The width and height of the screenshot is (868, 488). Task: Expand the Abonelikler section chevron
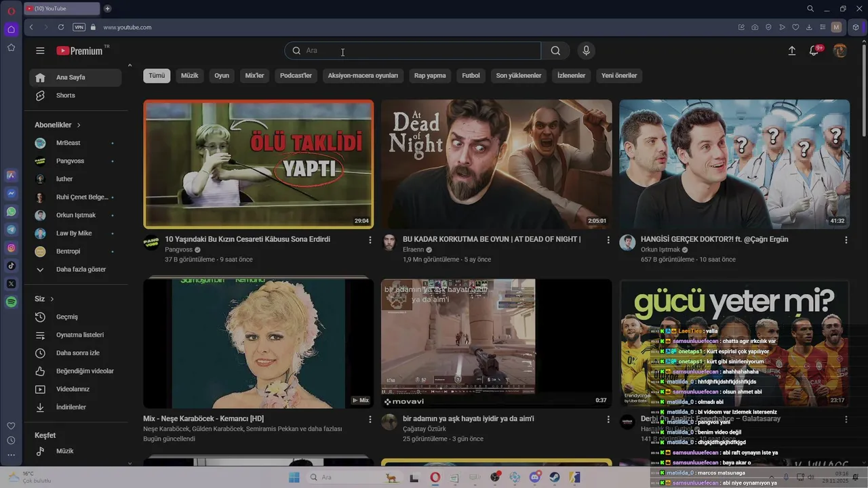pyautogui.click(x=79, y=125)
